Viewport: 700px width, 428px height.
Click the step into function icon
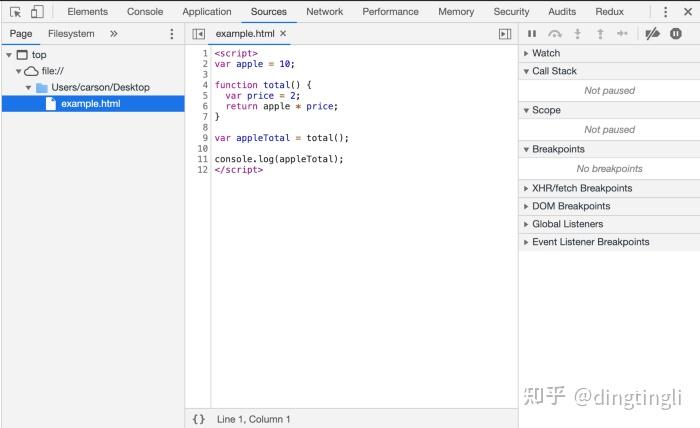577,33
